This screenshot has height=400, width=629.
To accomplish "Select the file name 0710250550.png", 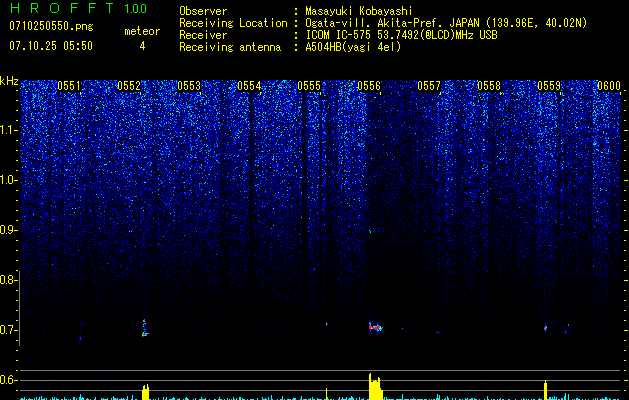I will coord(51,26).
